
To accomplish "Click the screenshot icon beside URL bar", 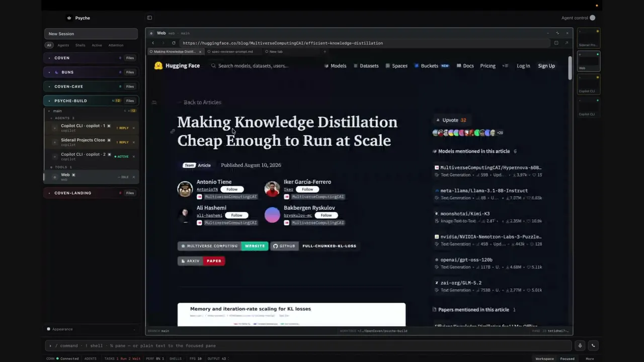I will pos(556,43).
